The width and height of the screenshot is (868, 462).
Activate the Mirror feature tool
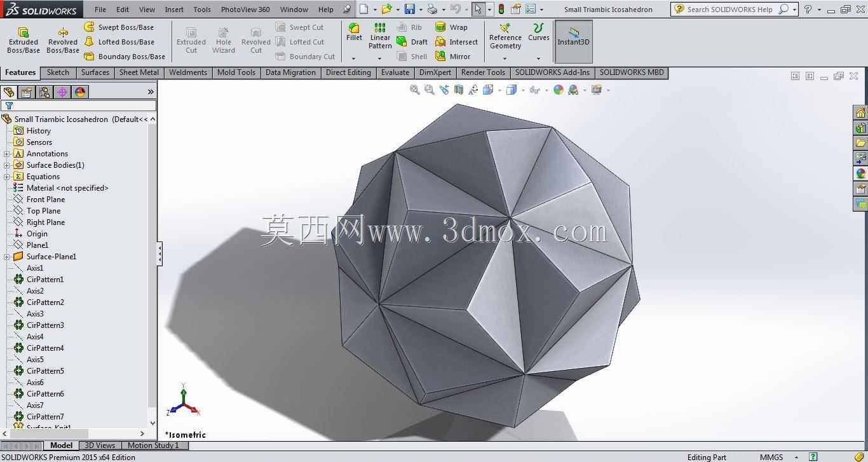[x=453, y=57]
